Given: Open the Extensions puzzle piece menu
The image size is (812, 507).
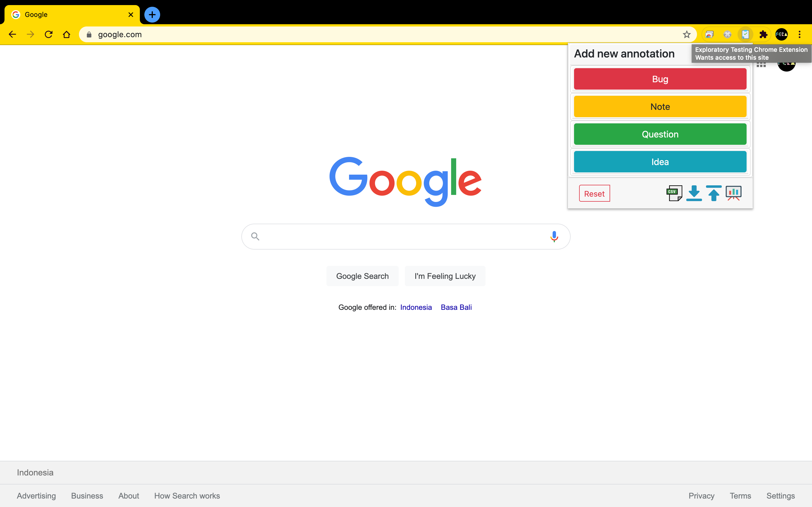Looking at the screenshot, I should (763, 35).
